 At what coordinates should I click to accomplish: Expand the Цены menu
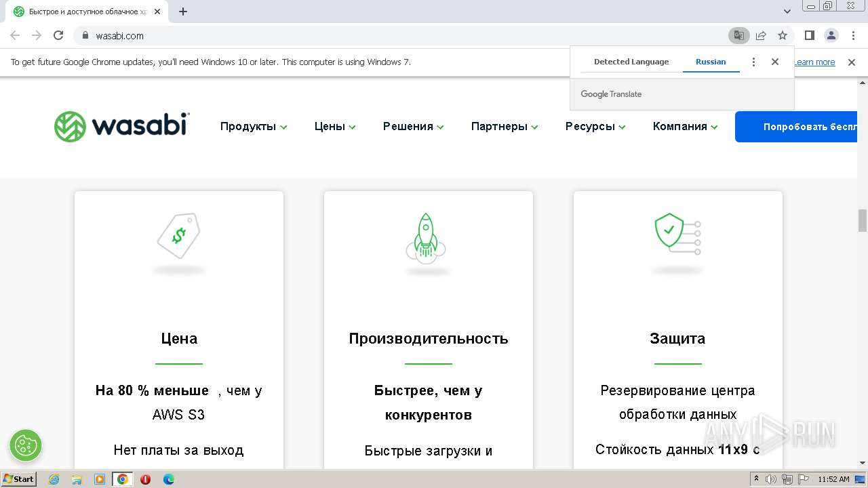click(335, 127)
